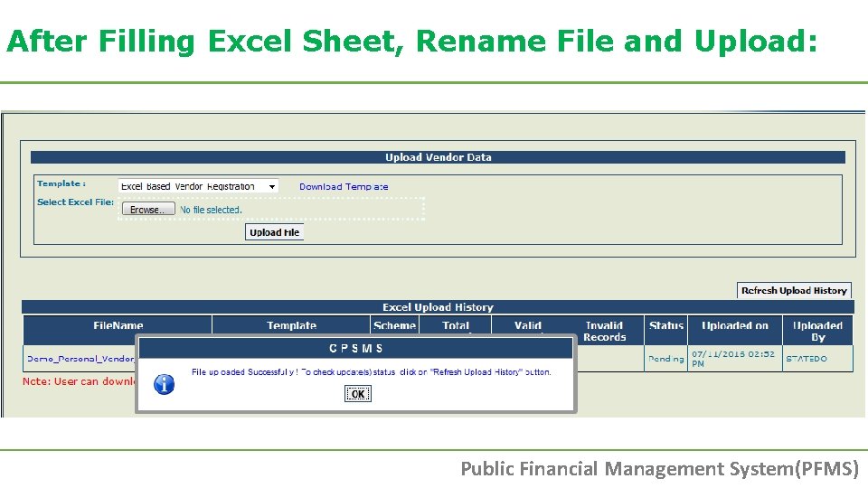Image resolution: width=868 pixels, height=488 pixels.
Task: Click Refresh Upload History button
Action: (794, 290)
